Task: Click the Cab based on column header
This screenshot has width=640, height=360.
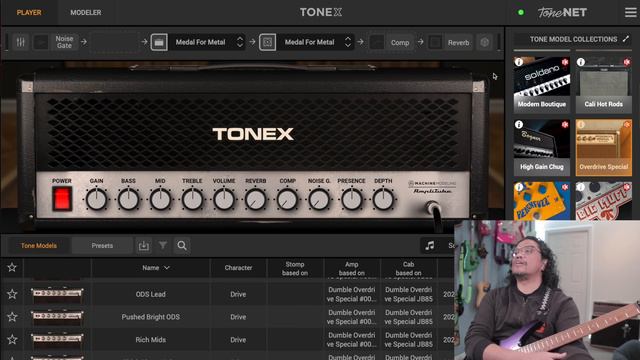Action: [x=409, y=269]
